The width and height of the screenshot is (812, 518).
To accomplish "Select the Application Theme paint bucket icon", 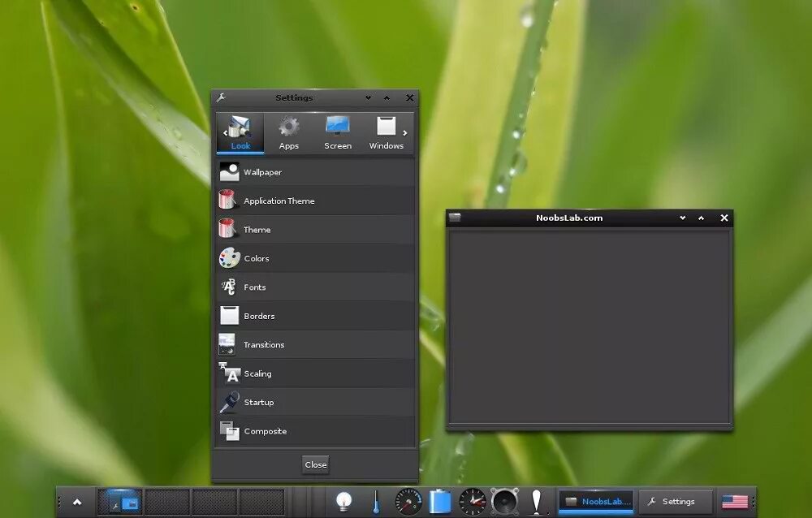I will (227, 201).
